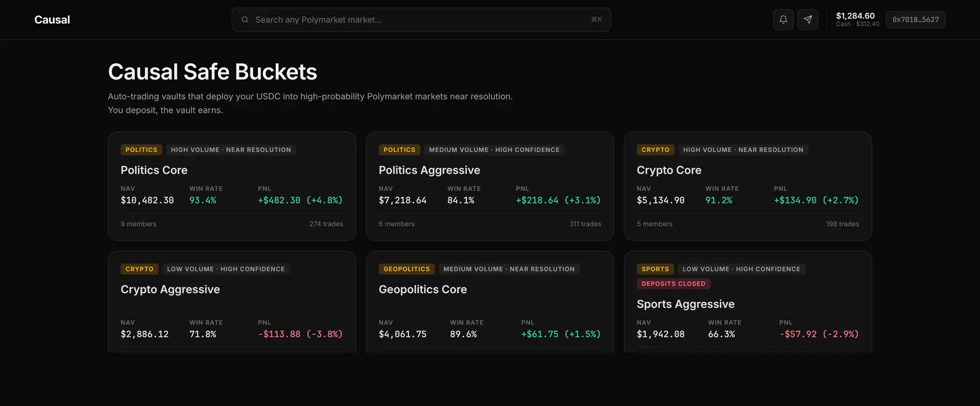Screen dimensions: 980x406
Task: Click the GEOPOLITICS category tag
Action: (406, 269)
